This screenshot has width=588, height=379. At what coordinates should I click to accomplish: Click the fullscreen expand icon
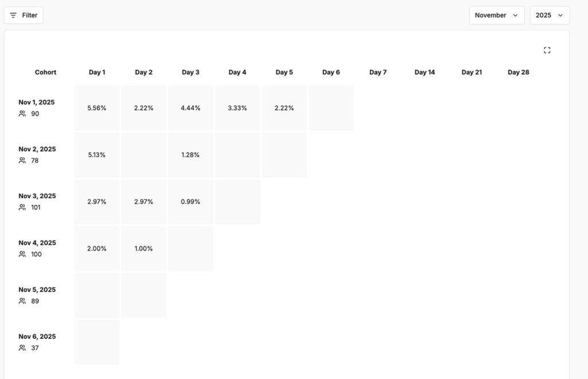pyautogui.click(x=547, y=51)
